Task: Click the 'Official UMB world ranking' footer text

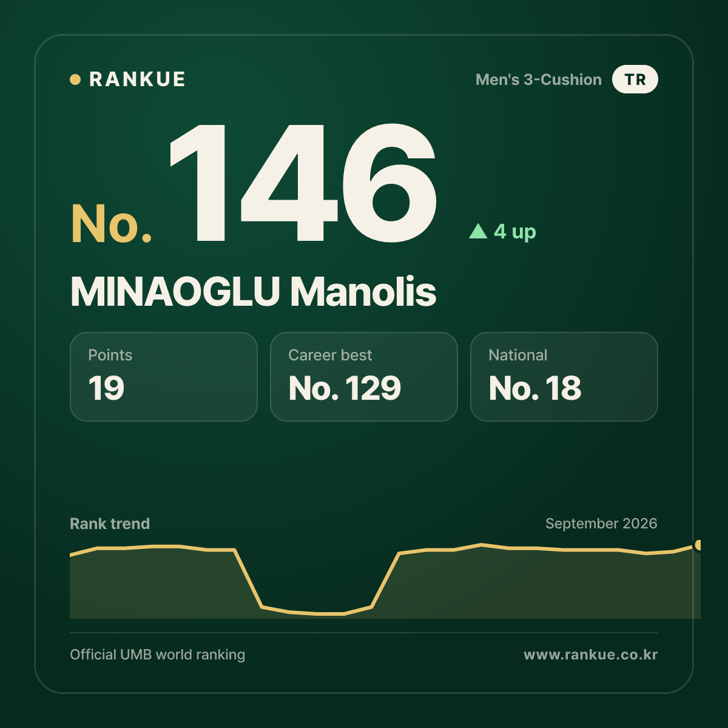Action: (x=158, y=655)
